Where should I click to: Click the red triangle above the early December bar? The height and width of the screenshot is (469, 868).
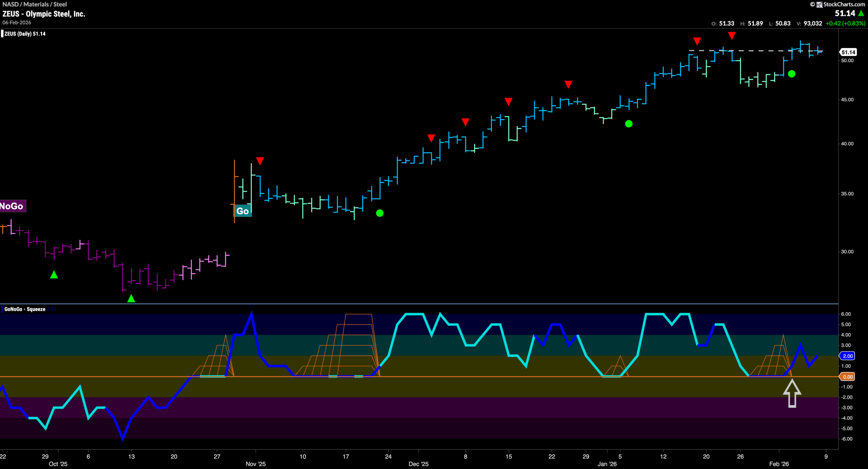click(431, 138)
